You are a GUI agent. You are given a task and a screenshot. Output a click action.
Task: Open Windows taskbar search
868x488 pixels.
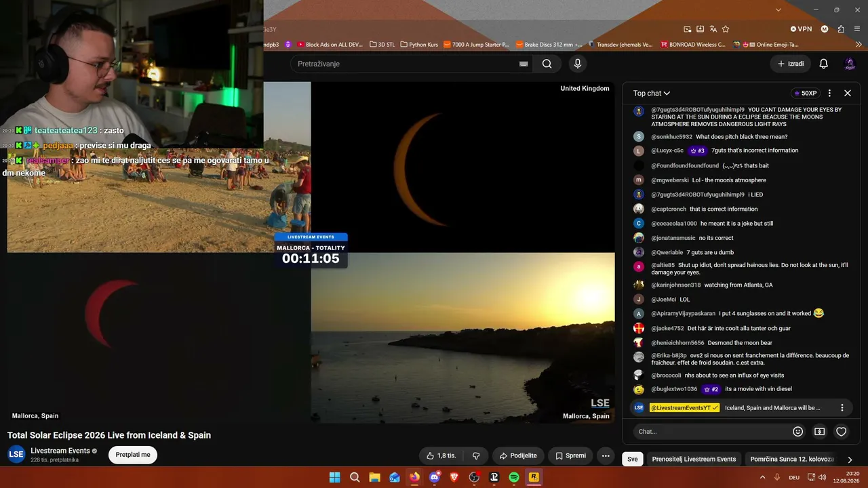point(355,477)
